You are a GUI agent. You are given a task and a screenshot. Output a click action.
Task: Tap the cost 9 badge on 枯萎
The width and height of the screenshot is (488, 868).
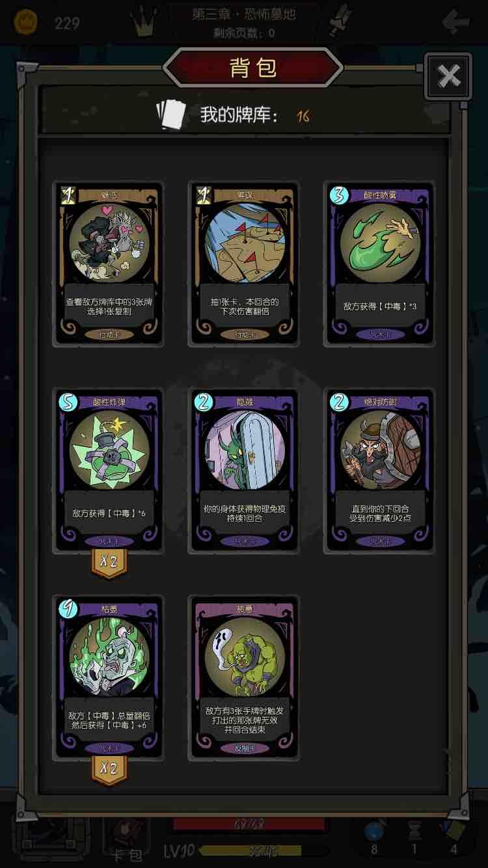pos(68,608)
